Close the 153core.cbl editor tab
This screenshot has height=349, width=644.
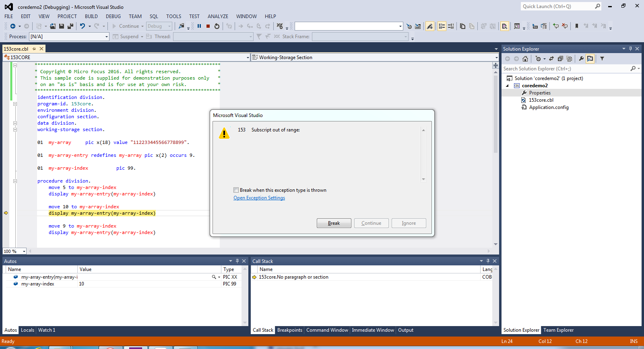(x=41, y=49)
